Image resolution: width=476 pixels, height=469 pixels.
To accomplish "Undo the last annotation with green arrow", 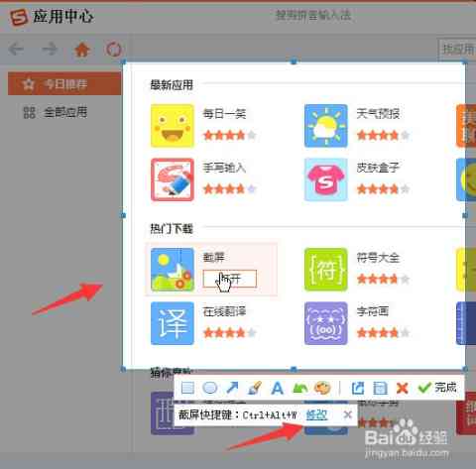I will pos(299,388).
